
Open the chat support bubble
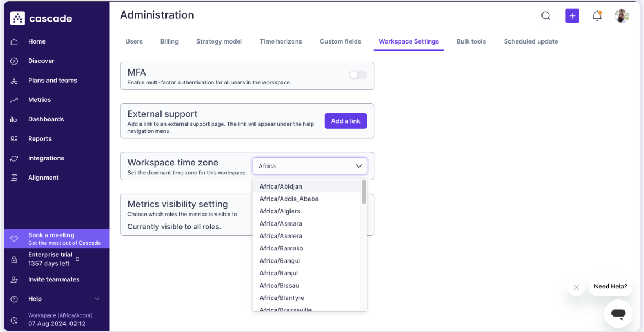tap(618, 314)
